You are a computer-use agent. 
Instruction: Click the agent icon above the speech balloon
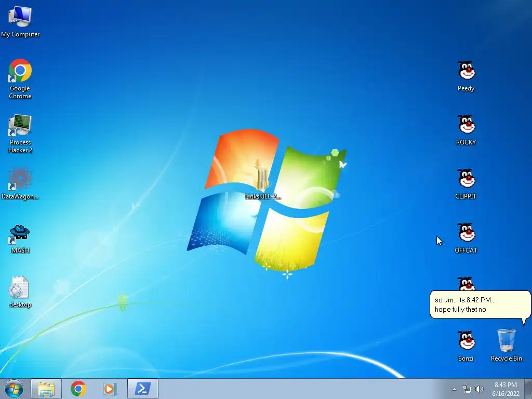467,284
